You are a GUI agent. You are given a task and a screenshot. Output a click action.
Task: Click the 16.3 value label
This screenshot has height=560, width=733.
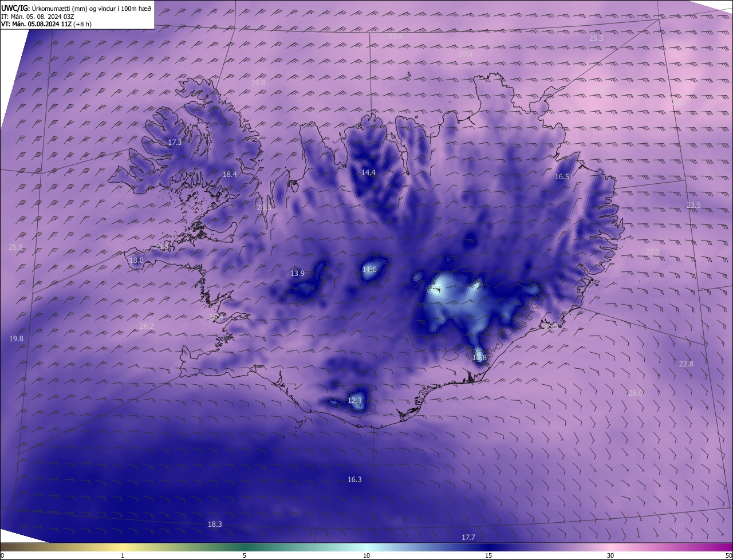(x=354, y=479)
